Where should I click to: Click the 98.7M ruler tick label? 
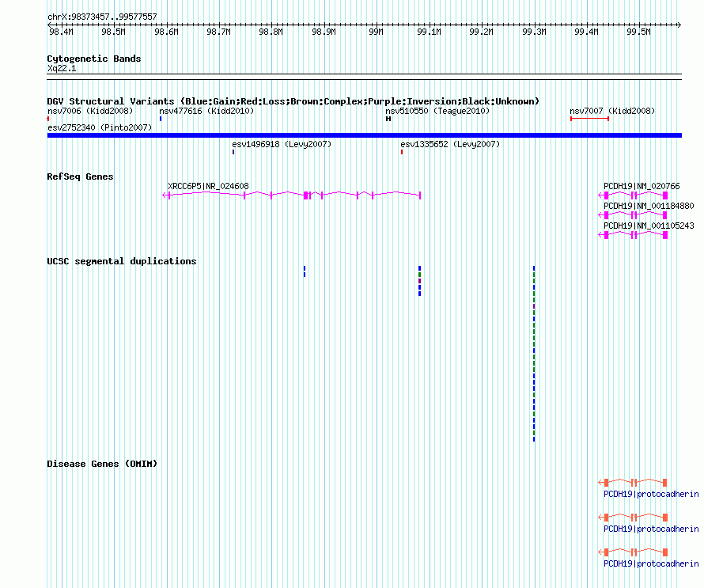[218, 32]
